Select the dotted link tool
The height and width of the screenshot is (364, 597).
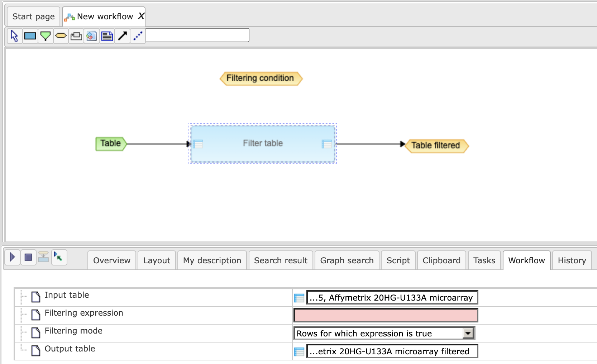coord(138,36)
